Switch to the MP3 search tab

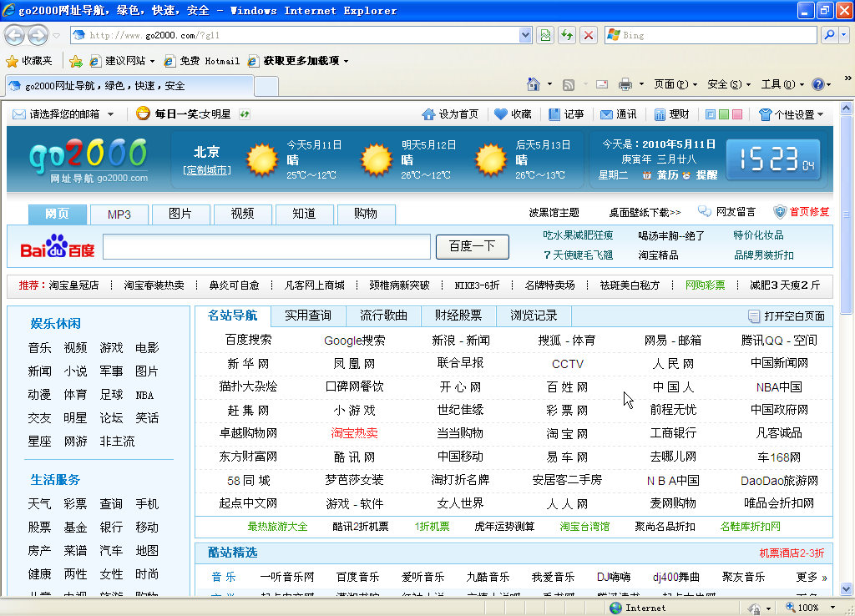point(119,215)
